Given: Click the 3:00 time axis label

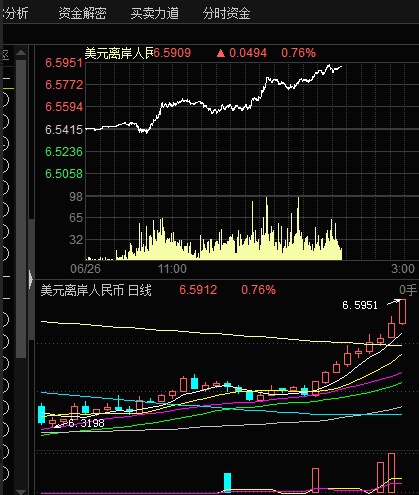Looking at the screenshot, I should click(x=403, y=269).
